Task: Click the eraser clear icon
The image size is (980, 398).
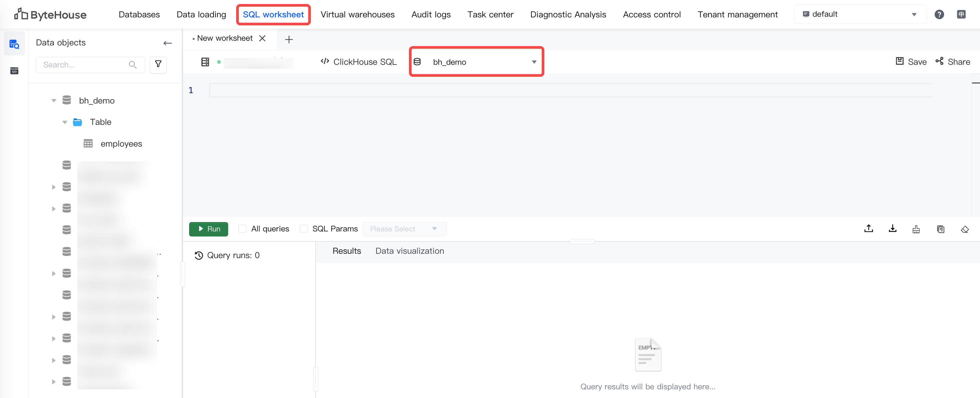Action: (964, 229)
